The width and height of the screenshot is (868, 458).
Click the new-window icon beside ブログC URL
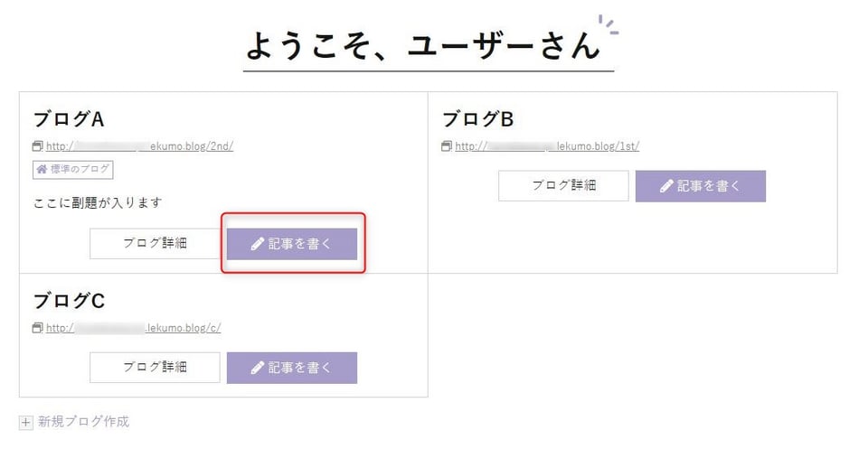pyautogui.click(x=38, y=327)
